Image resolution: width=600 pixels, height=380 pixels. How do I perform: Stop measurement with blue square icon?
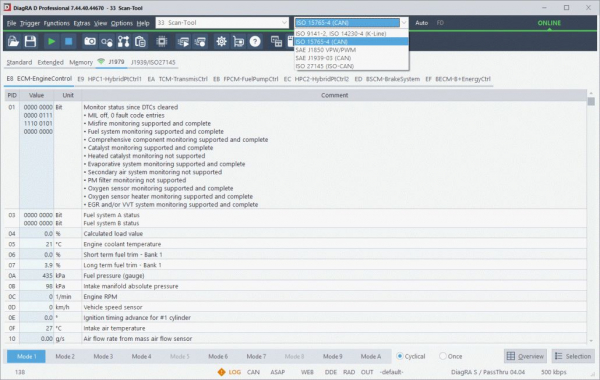[68, 41]
